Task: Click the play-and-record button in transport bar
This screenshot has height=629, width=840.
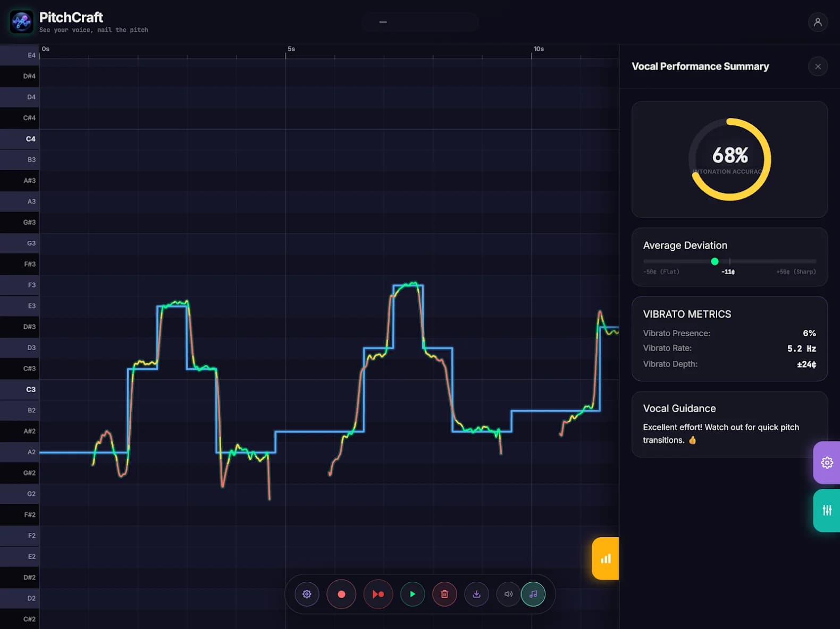Action: (x=378, y=594)
